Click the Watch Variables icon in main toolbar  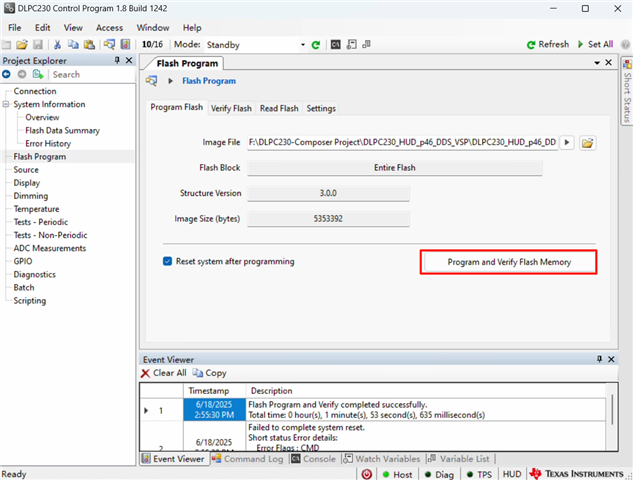tap(351, 44)
